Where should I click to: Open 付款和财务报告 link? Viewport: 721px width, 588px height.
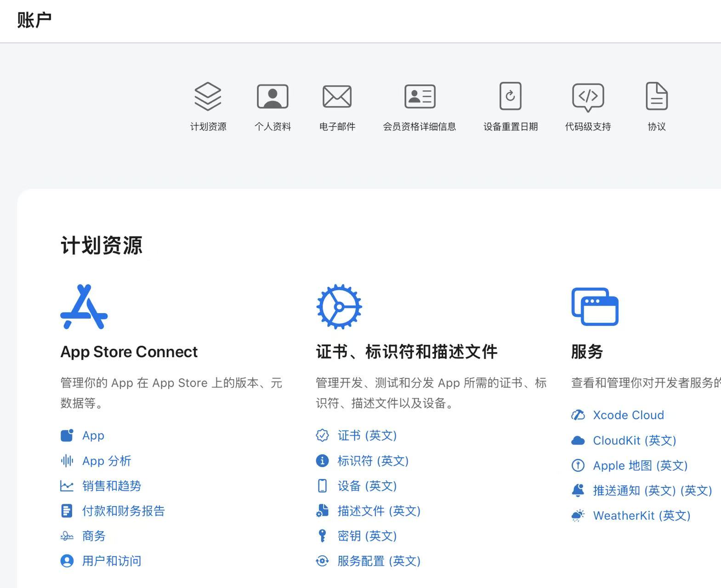[x=123, y=511]
